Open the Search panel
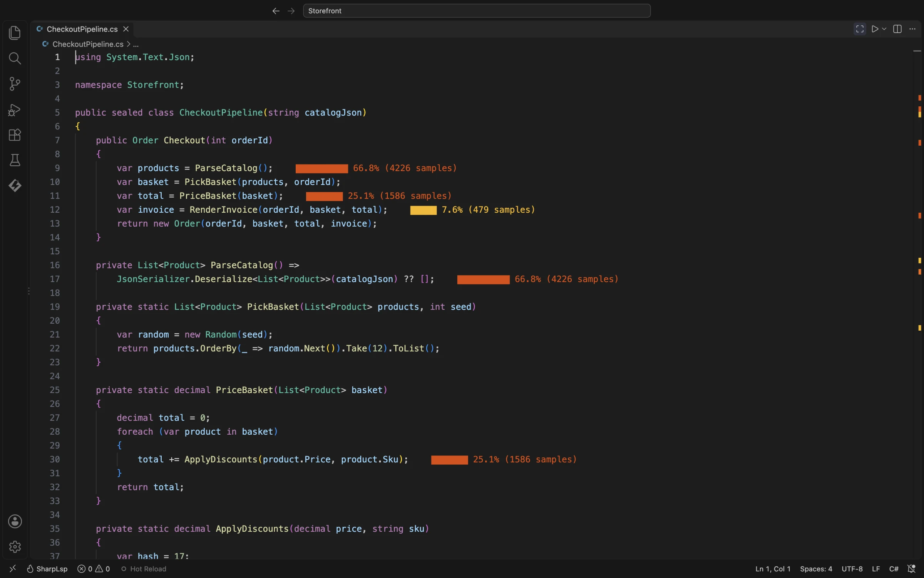Viewport: 924px width, 578px height. (15, 58)
